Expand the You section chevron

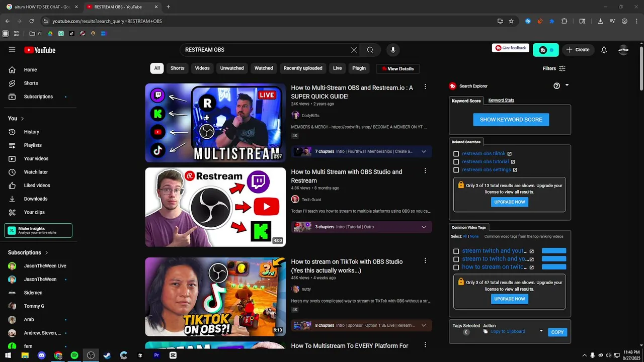coord(22,119)
